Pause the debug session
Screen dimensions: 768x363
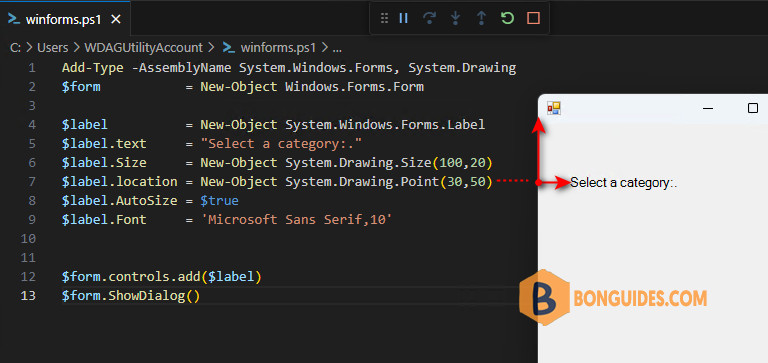tap(404, 19)
